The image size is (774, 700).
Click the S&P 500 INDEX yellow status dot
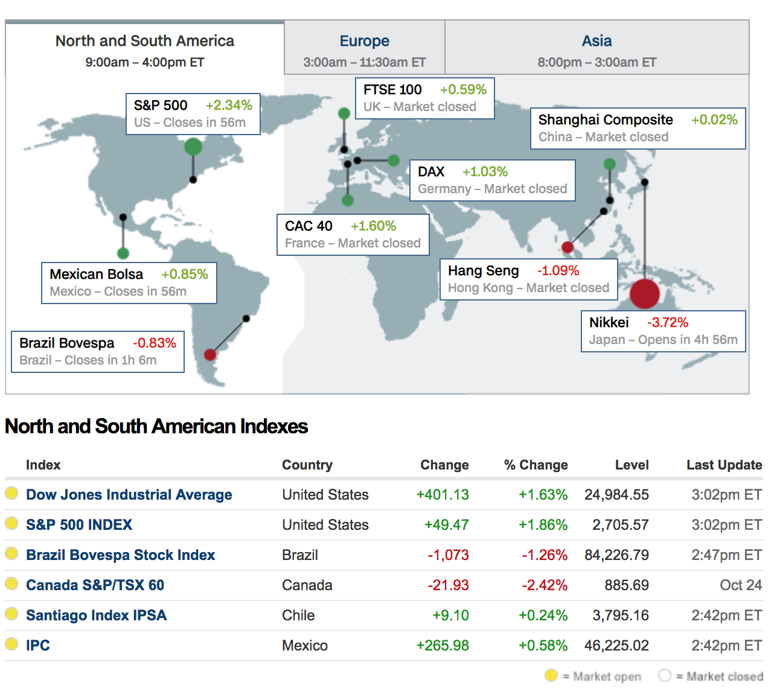click(x=11, y=523)
